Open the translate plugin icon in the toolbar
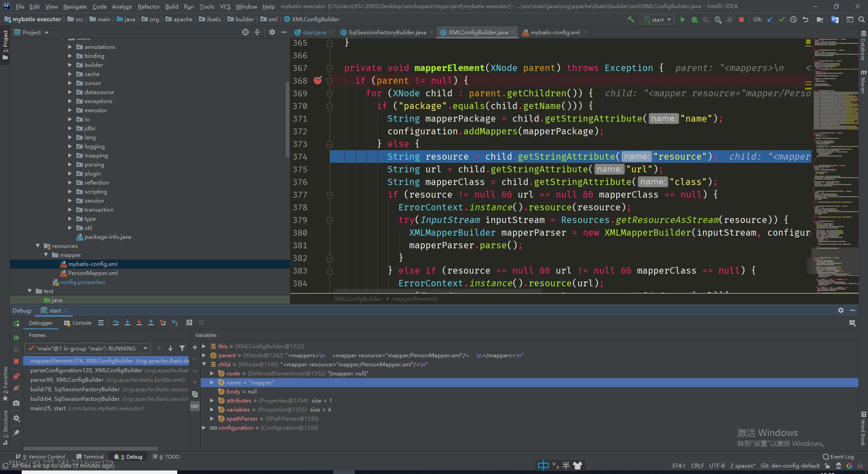Image resolution: width=868 pixels, height=474 pixels. click(835, 19)
